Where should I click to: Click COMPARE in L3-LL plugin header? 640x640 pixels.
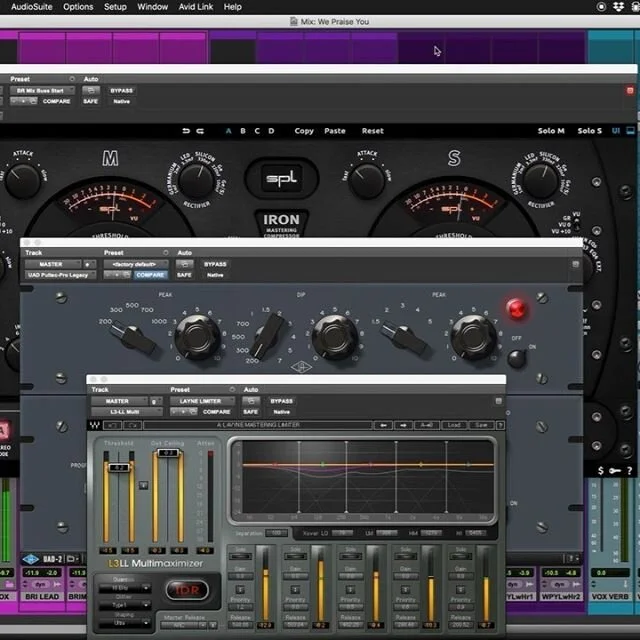pyautogui.click(x=216, y=412)
